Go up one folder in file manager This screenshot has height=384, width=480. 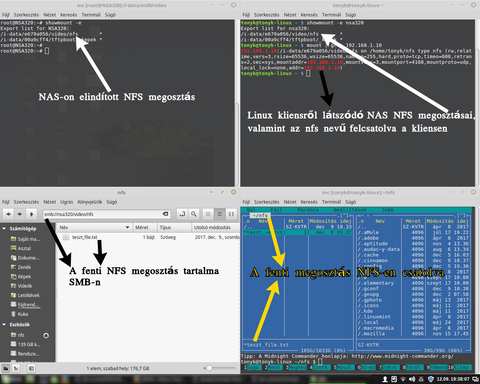point(31,214)
